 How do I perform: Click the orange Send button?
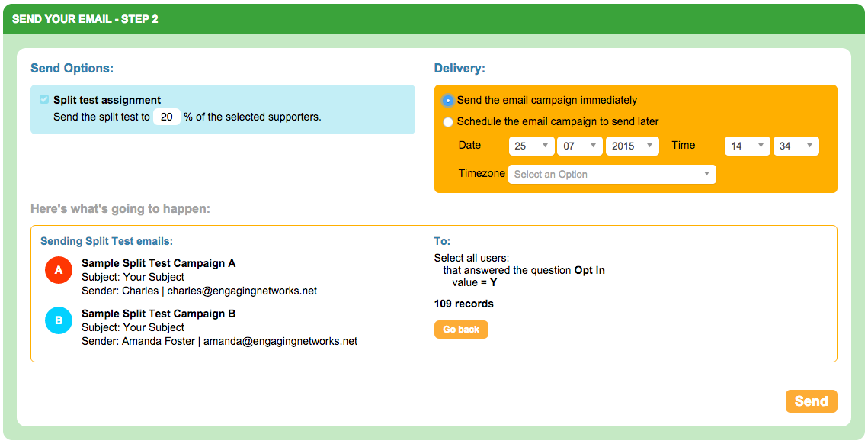811,401
